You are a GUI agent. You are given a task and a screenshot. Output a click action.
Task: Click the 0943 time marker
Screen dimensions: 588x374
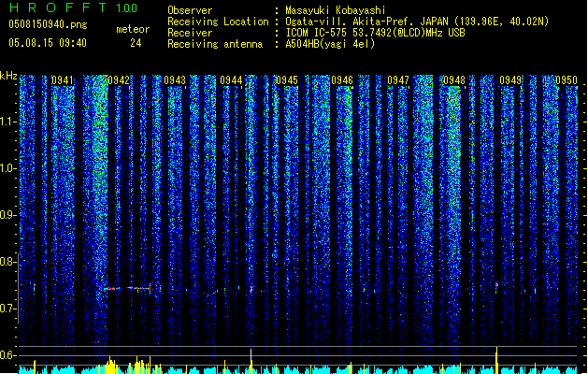point(175,80)
